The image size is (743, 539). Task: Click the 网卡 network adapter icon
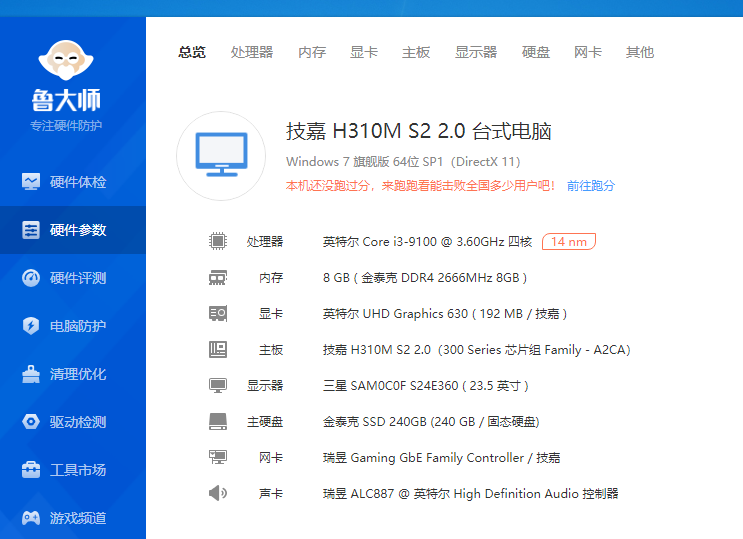point(218,457)
